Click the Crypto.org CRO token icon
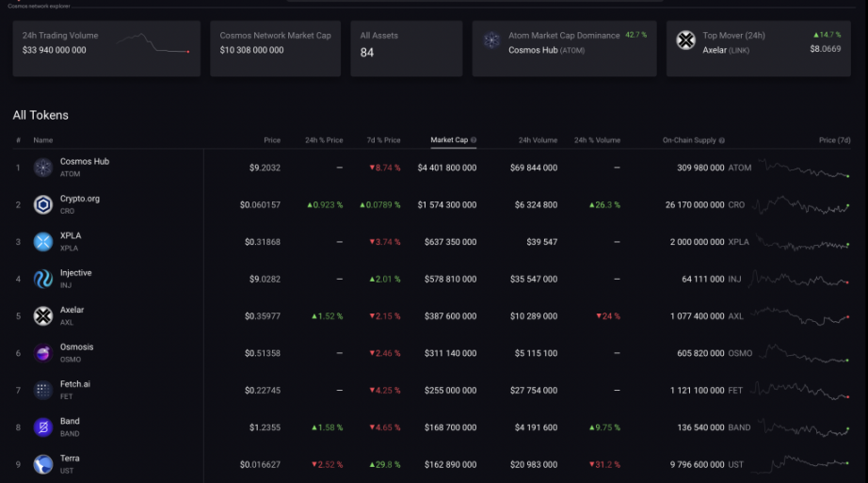 coord(43,204)
